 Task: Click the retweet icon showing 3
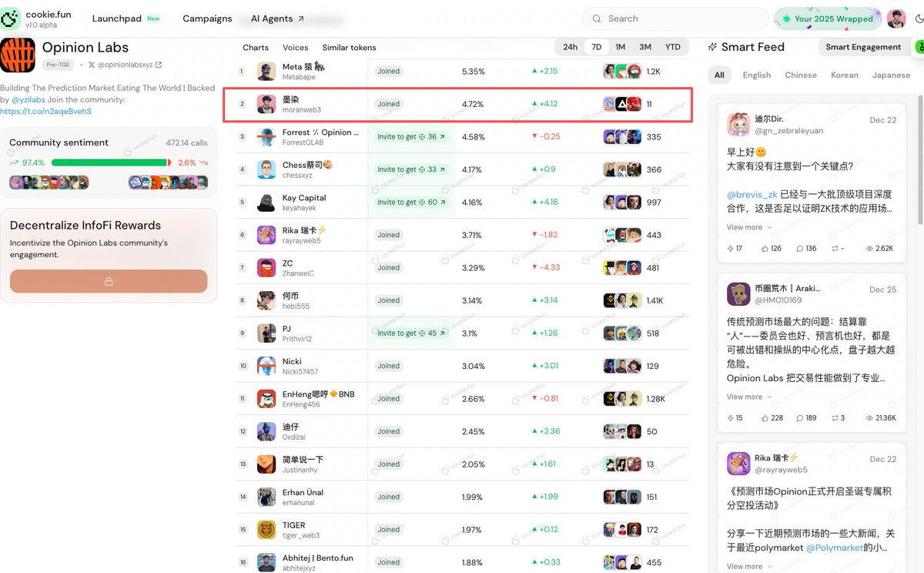pyautogui.click(x=835, y=418)
